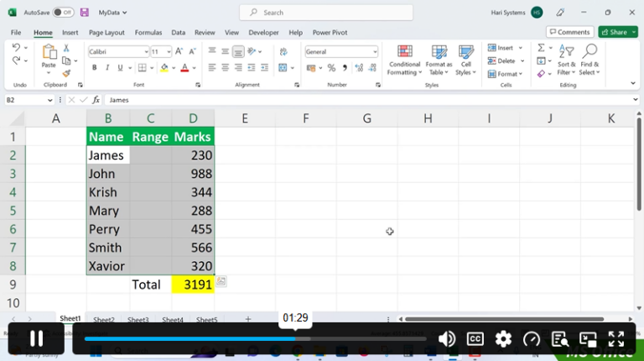Open the Format cells dropdown
Image resolution: width=644 pixels, height=361 pixels.
pyautogui.click(x=505, y=74)
